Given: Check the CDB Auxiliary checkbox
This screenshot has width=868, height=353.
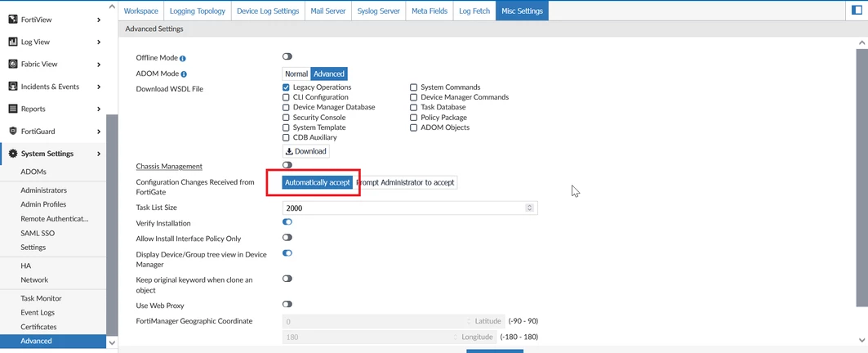Looking at the screenshot, I should click(x=286, y=137).
